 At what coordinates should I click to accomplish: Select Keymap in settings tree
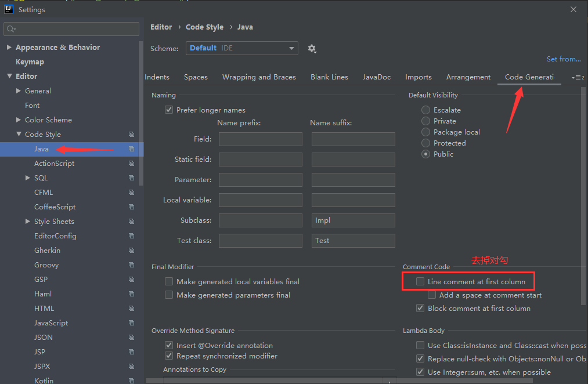[30, 62]
